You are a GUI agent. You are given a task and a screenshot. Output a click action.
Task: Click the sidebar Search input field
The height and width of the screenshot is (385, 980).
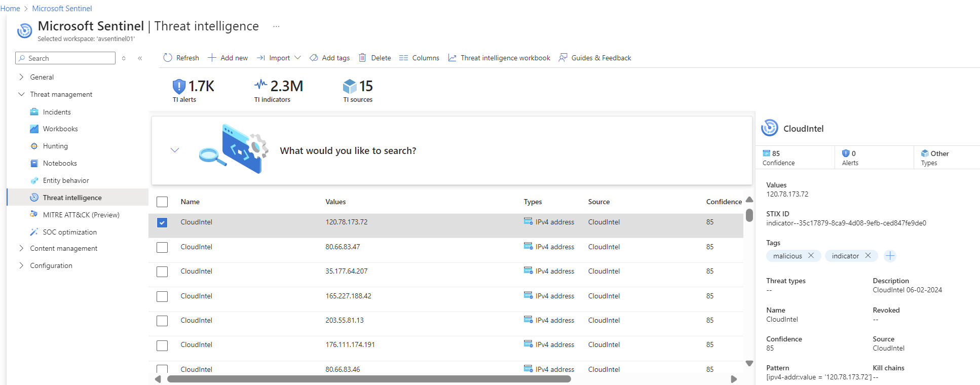coord(65,58)
